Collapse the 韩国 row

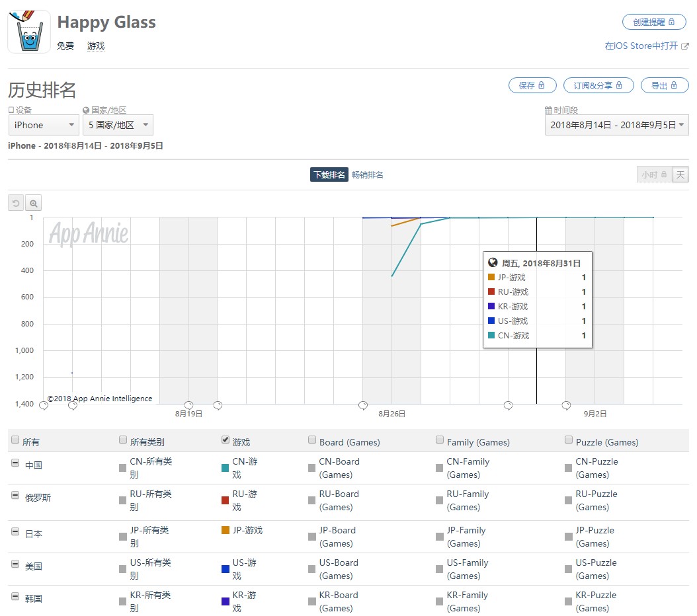(15, 597)
